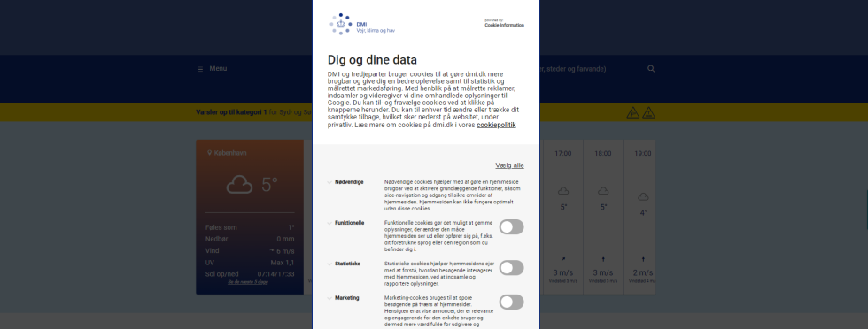This screenshot has height=329, width=868.
Task: Select the 19:00 hour label
Action: point(643,153)
